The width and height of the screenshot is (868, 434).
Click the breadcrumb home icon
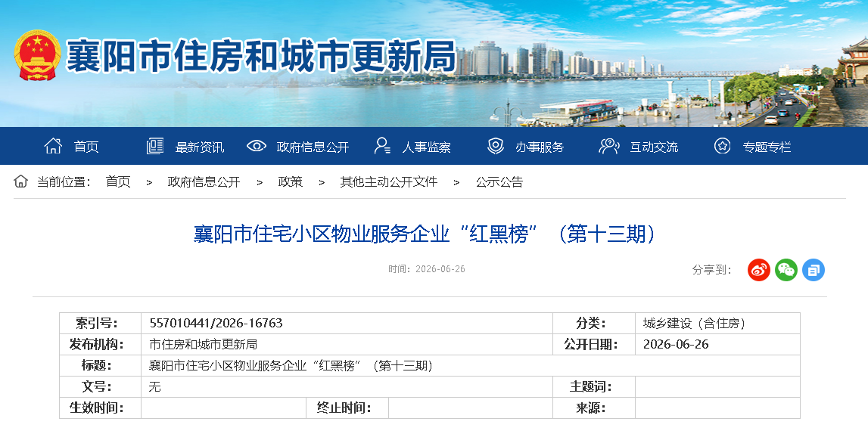[x=20, y=181]
